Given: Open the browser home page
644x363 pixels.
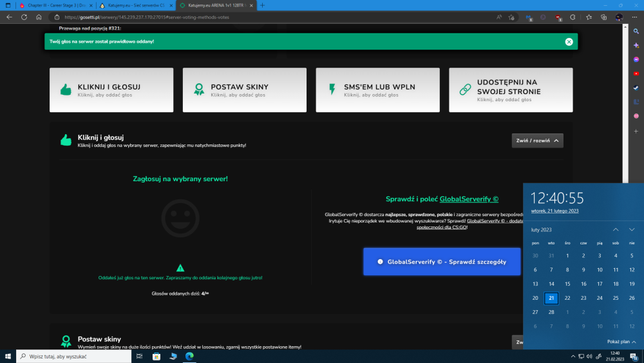Looking at the screenshot, I should coord(39,17).
